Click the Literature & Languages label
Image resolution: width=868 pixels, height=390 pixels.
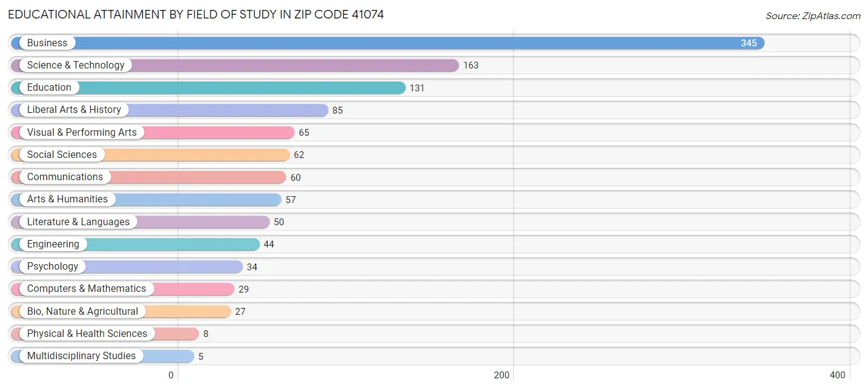[78, 222]
